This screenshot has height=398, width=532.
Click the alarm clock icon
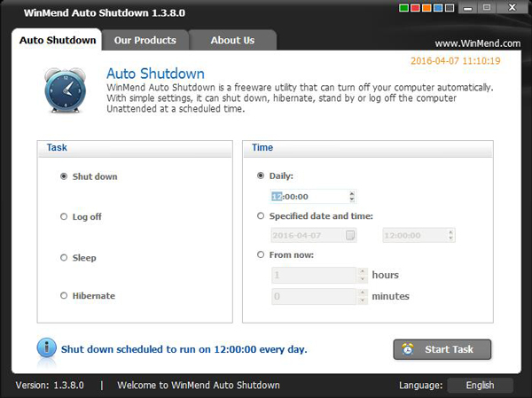(65, 90)
